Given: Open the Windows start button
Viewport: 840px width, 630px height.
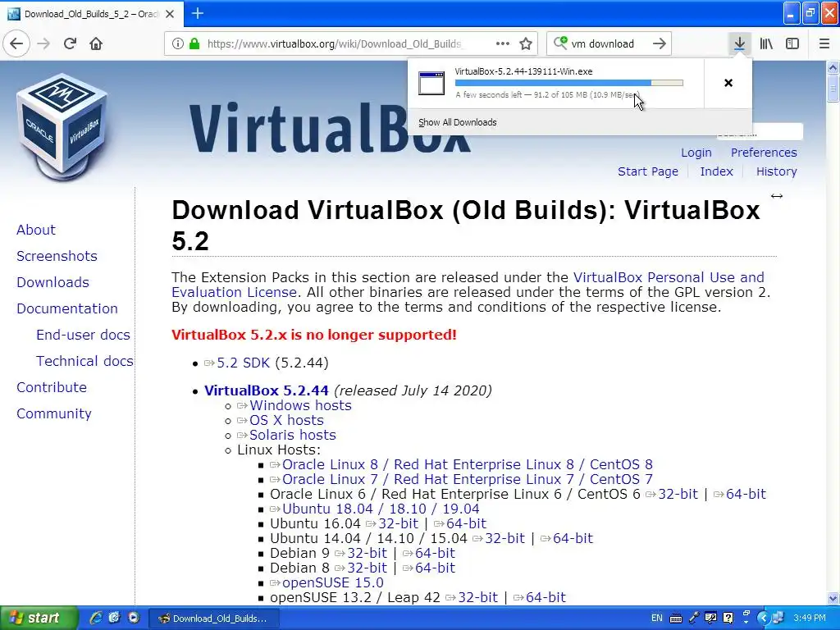Looking at the screenshot, I should point(39,618).
